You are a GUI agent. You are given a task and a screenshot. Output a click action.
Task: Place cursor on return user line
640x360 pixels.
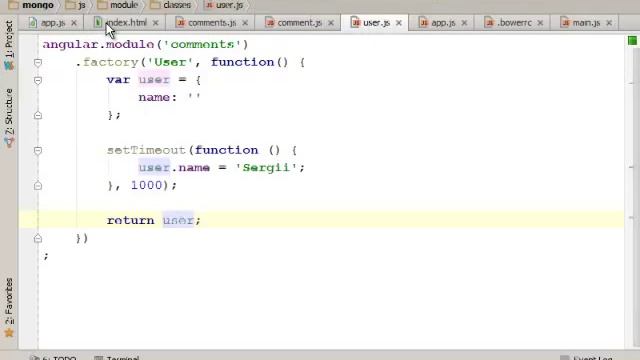tap(321, 220)
